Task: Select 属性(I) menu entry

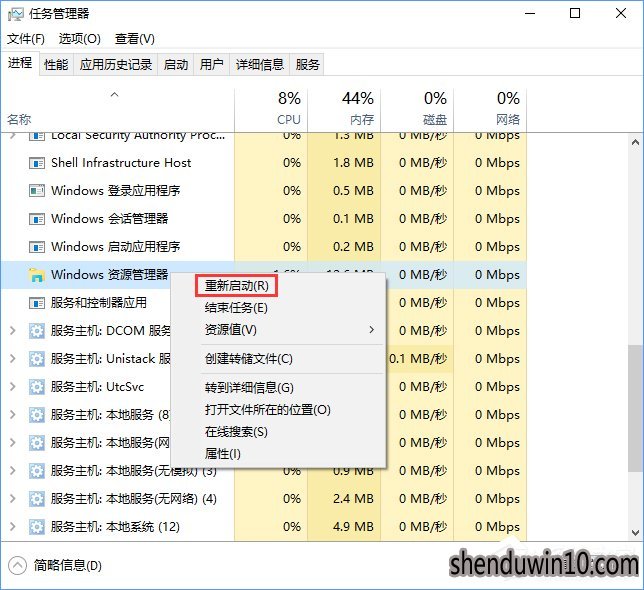Action: pos(278,454)
